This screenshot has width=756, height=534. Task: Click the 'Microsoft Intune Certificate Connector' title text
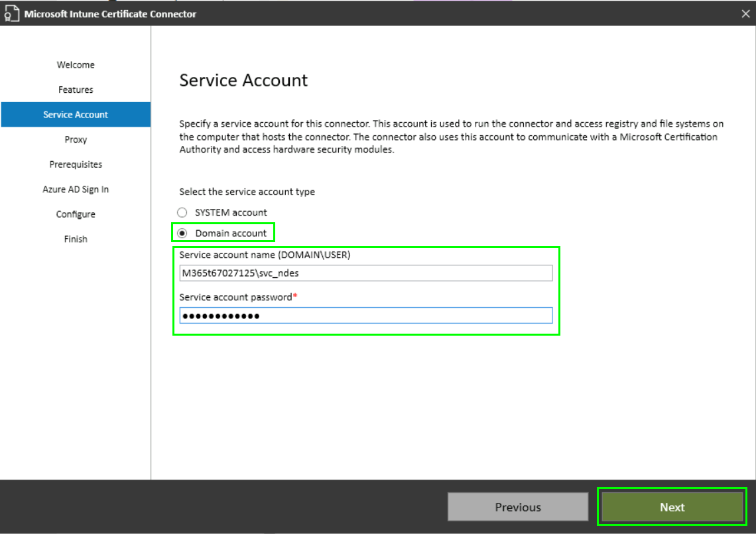[110, 14]
